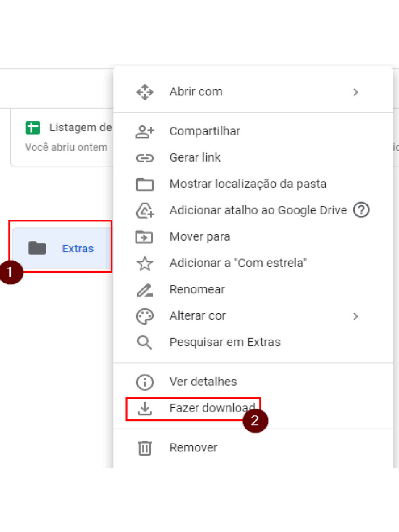Viewport: 399px width, 532px height.
Task: Click the Mover para folder-arrow icon
Action: pos(144,237)
